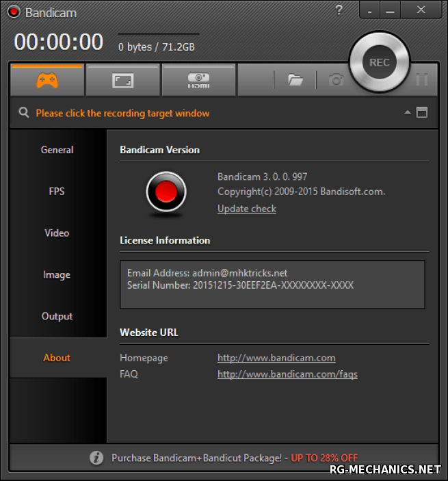Viewport: 448px width, 481px height.
Task: Open the output folder icon
Action: [295, 80]
